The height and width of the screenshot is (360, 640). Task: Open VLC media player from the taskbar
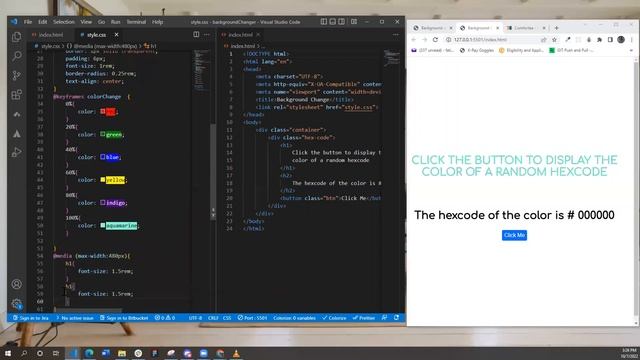click(236, 353)
